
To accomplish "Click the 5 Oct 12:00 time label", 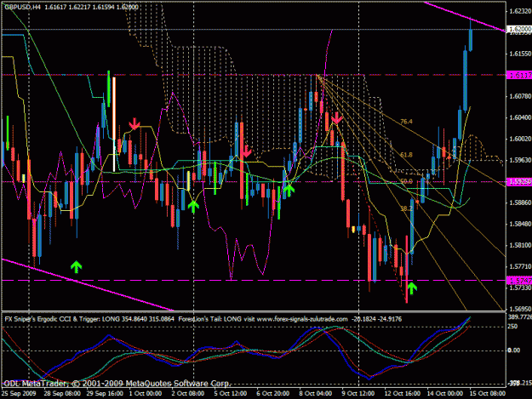I will point(231,393).
